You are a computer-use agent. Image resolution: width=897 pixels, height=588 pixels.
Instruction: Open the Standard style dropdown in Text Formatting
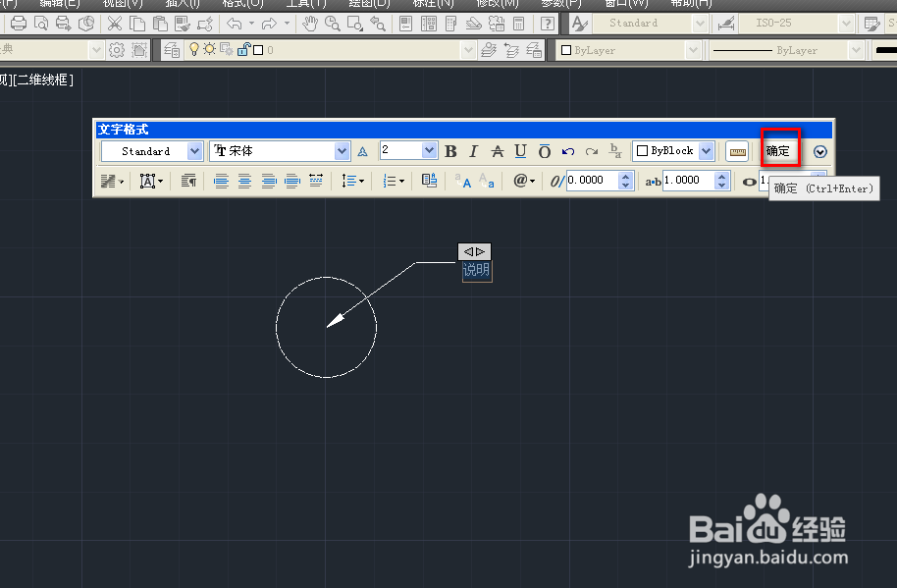tap(194, 151)
